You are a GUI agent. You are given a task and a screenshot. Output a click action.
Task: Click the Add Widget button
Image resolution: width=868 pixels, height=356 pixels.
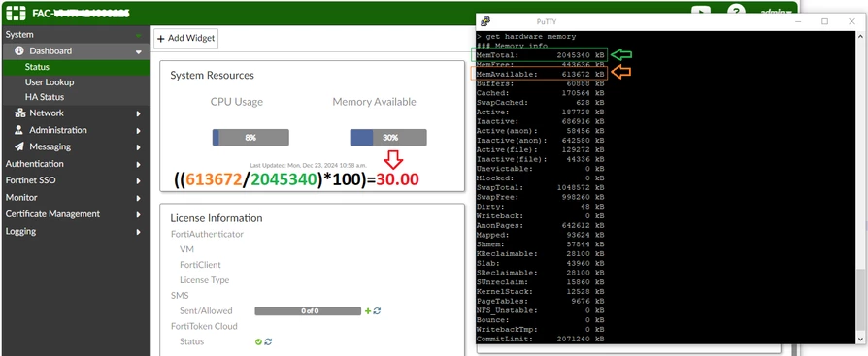tap(186, 38)
